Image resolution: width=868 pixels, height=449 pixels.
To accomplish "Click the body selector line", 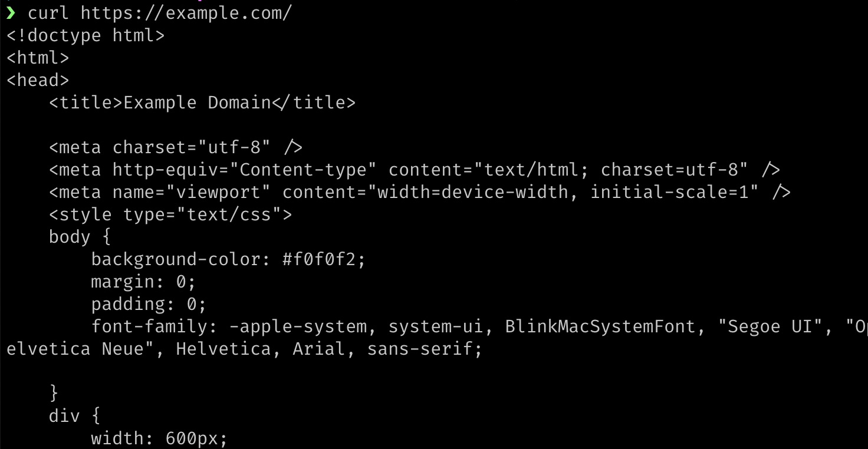I will tap(80, 237).
